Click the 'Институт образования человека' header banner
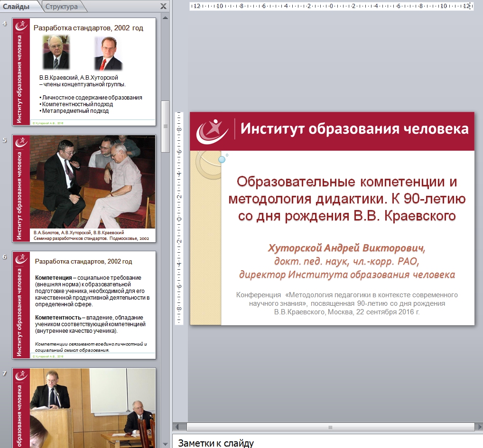The height and width of the screenshot is (448, 483). (x=354, y=129)
